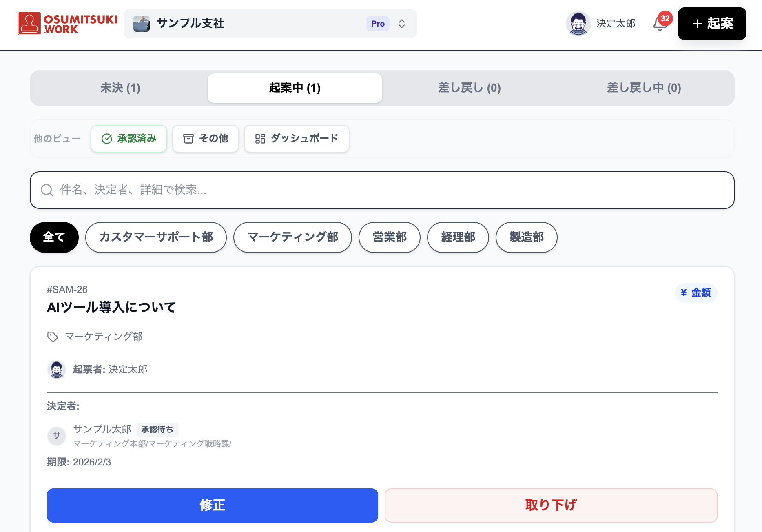The height and width of the screenshot is (532, 762).
Task: Open the notification bell with 32 alerts
Action: (x=660, y=24)
